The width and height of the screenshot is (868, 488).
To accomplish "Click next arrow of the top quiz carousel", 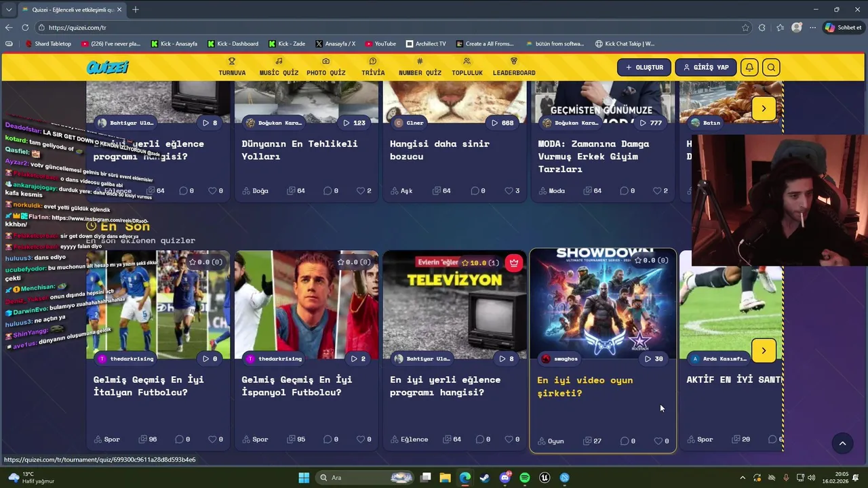I will 764,108.
